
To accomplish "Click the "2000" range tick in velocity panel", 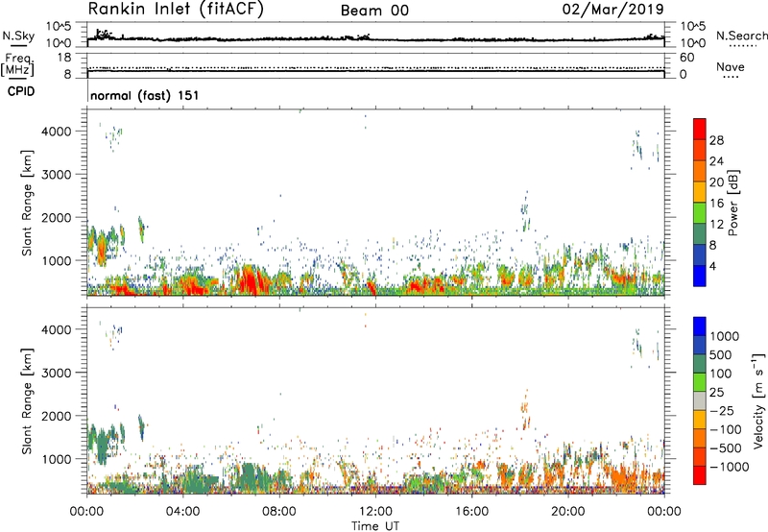I will [56, 416].
